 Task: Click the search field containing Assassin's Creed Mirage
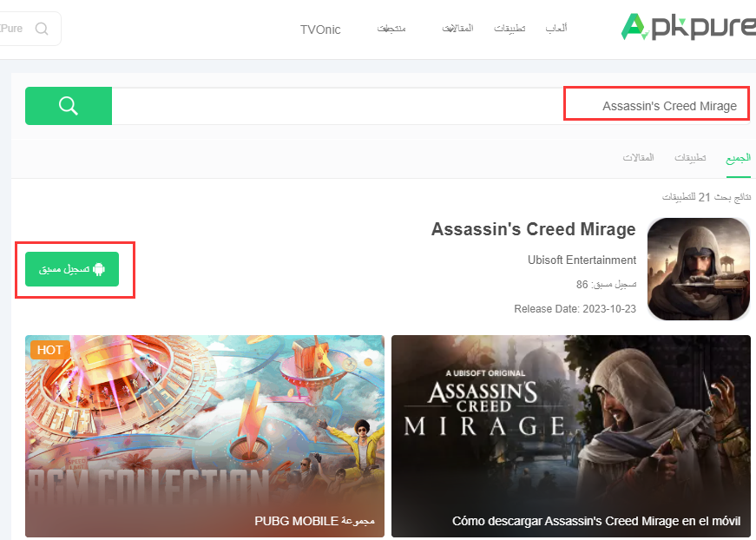click(x=431, y=106)
